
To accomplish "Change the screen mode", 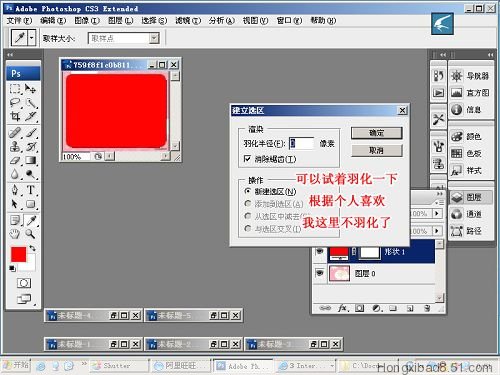I will pos(24,299).
